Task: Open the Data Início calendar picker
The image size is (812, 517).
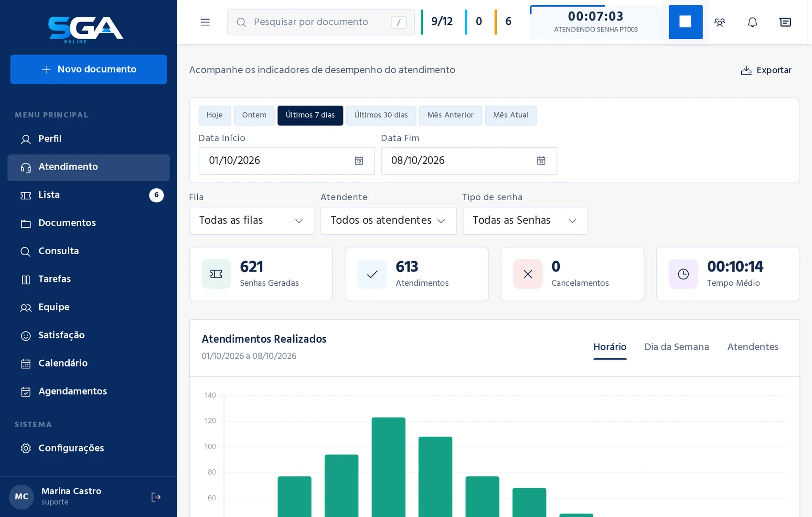Action: tap(359, 161)
